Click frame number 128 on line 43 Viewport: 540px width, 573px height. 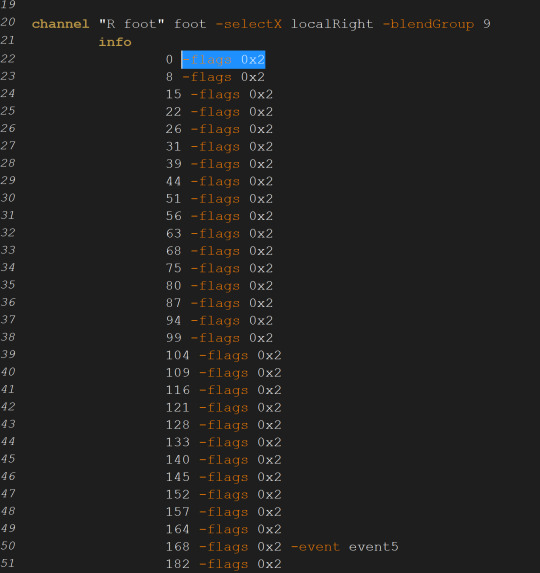pyautogui.click(x=178, y=425)
